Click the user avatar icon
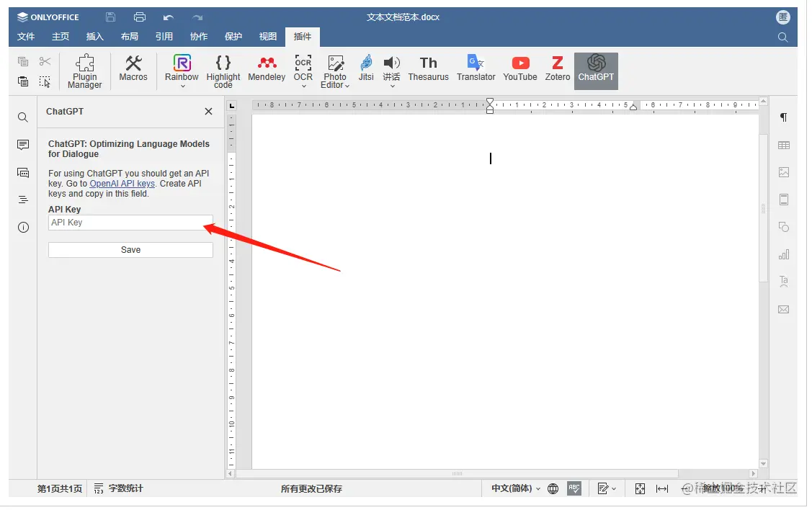 click(x=783, y=17)
